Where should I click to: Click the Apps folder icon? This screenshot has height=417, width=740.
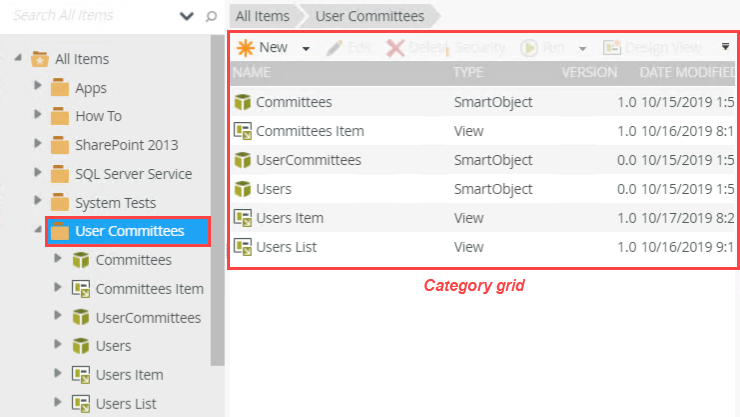[60, 88]
